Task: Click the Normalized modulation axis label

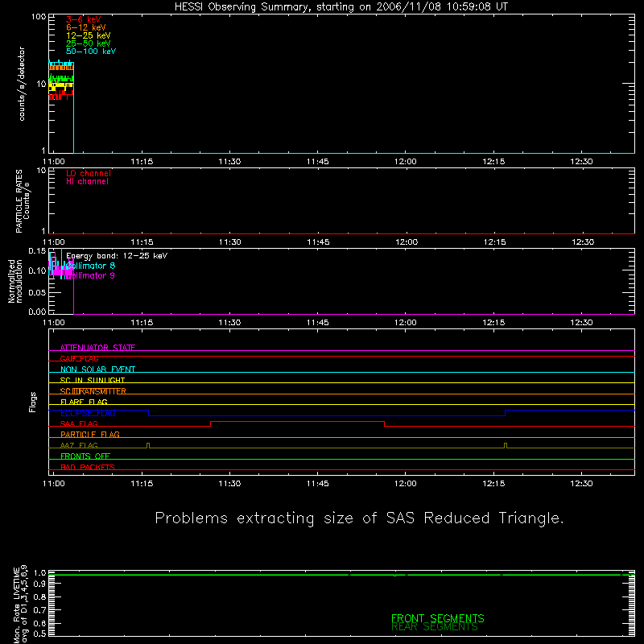Action: tap(15, 281)
